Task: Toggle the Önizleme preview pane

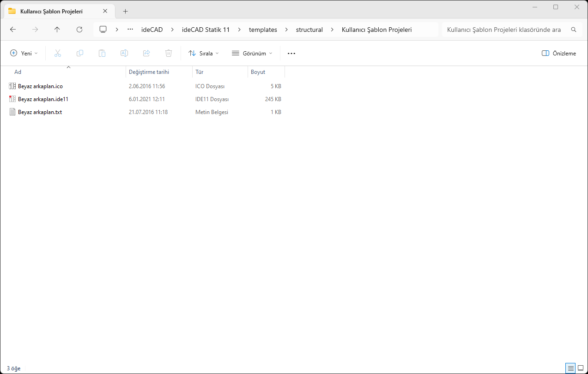Action: tap(559, 53)
